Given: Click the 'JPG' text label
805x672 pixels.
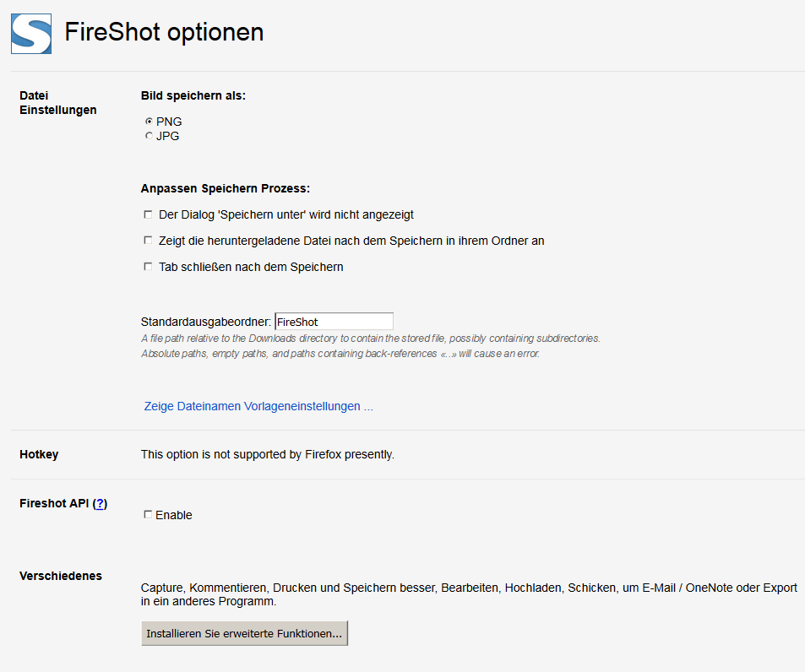Looking at the screenshot, I should pyautogui.click(x=167, y=136).
